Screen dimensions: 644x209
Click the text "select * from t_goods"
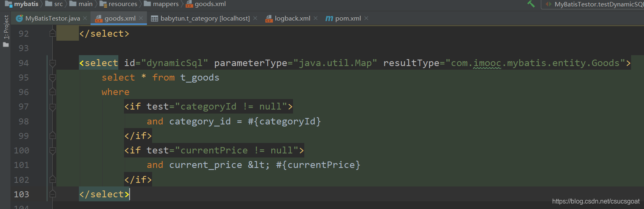pyautogui.click(x=160, y=77)
